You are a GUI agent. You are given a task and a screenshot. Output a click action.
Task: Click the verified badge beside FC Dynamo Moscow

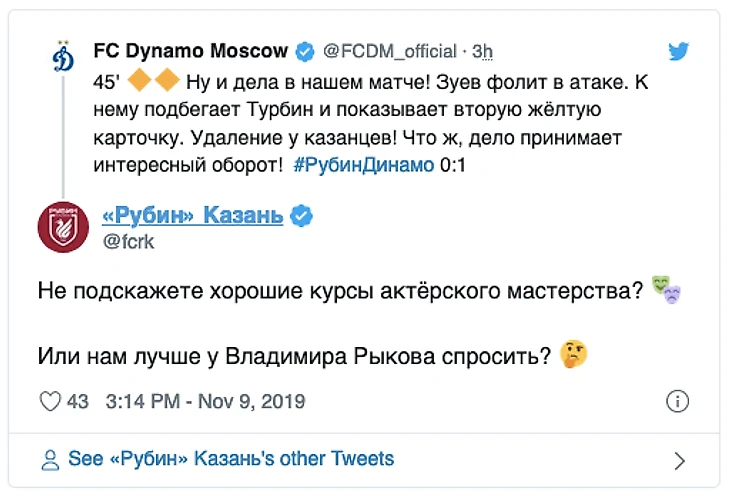304,51
